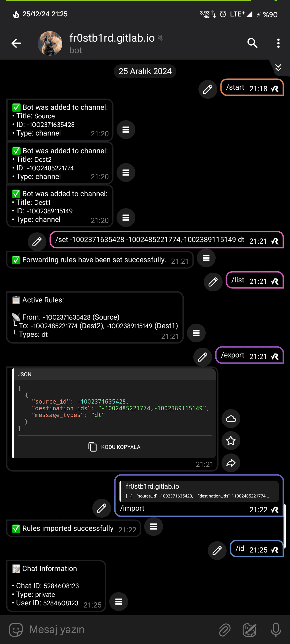The height and width of the screenshot is (644, 290).
Task: Open the wolf profile avatar
Action: point(50,43)
